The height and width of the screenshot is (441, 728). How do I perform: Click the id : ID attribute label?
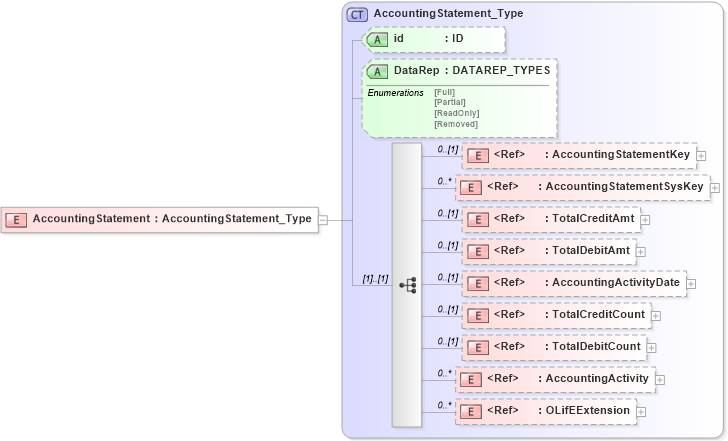coord(429,39)
